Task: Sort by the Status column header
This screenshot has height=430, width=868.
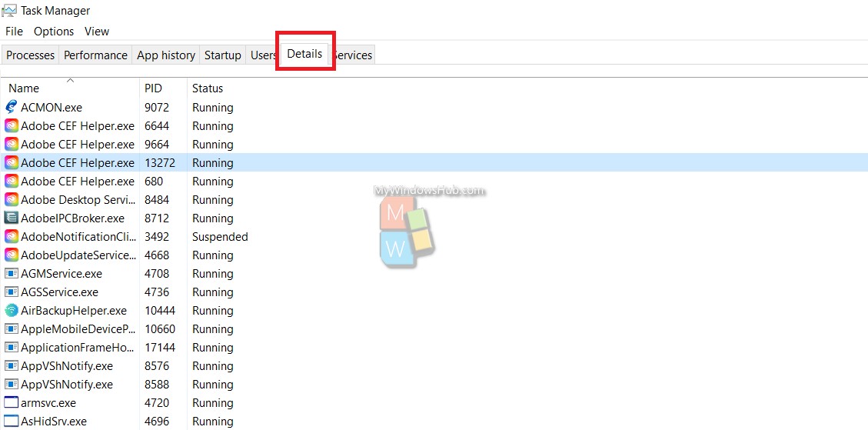Action: pos(208,88)
